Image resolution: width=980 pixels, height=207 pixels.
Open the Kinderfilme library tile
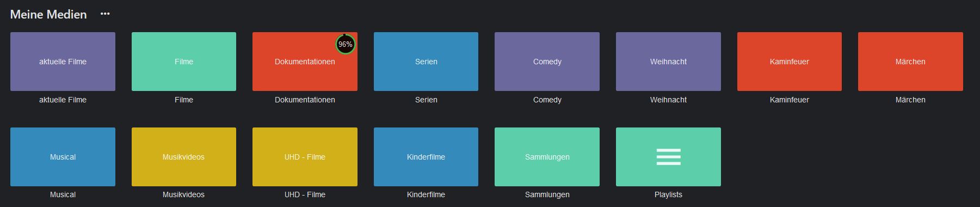[x=426, y=157]
